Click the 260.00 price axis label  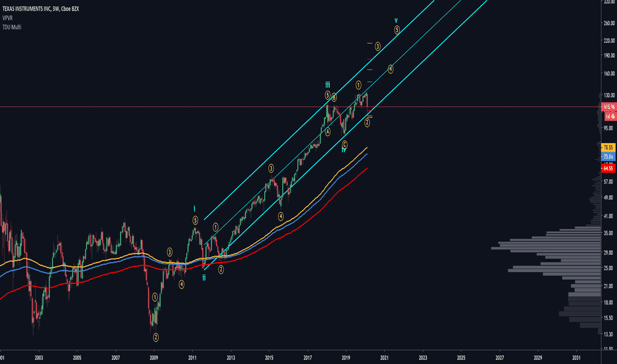609,23
